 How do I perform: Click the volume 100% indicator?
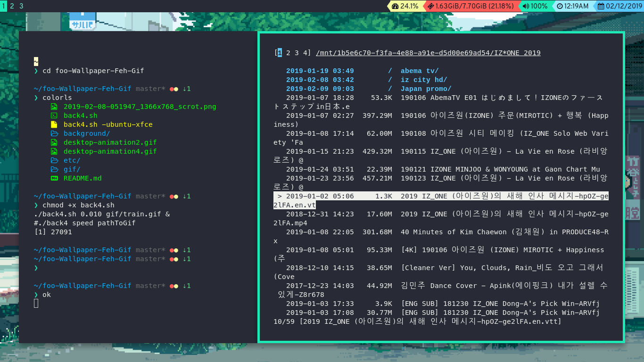pyautogui.click(x=535, y=6)
